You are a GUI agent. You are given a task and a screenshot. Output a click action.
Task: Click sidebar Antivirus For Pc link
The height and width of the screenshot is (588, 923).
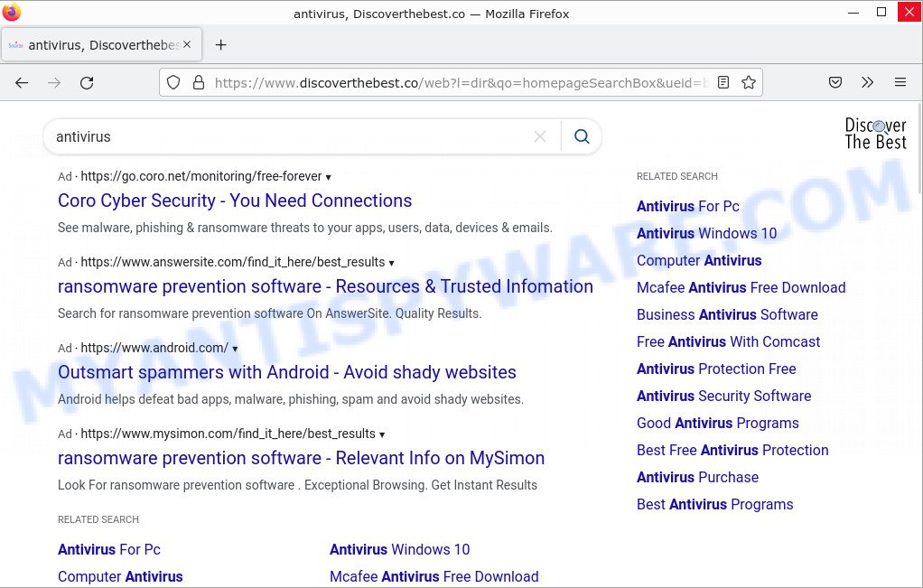pos(688,207)
